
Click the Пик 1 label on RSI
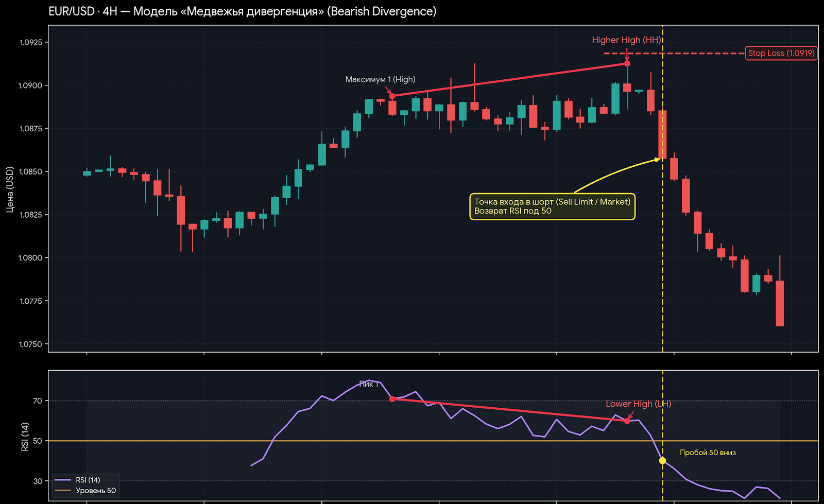click(x=369, y=384)
